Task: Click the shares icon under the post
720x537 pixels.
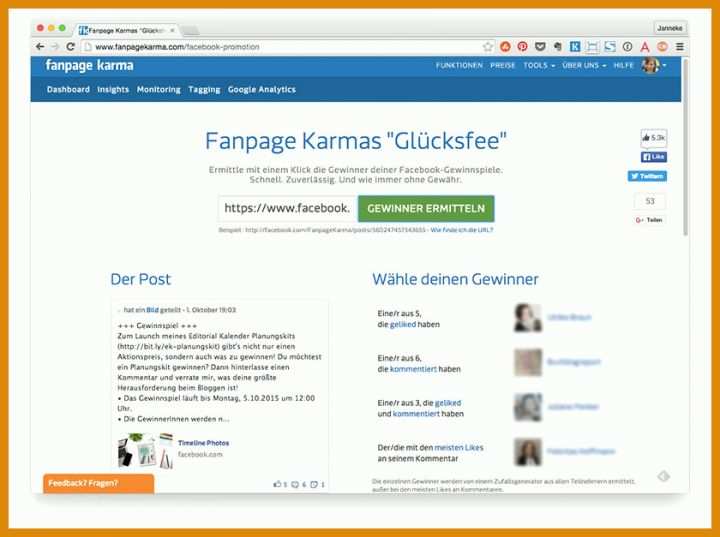Action: pos(314,484)
